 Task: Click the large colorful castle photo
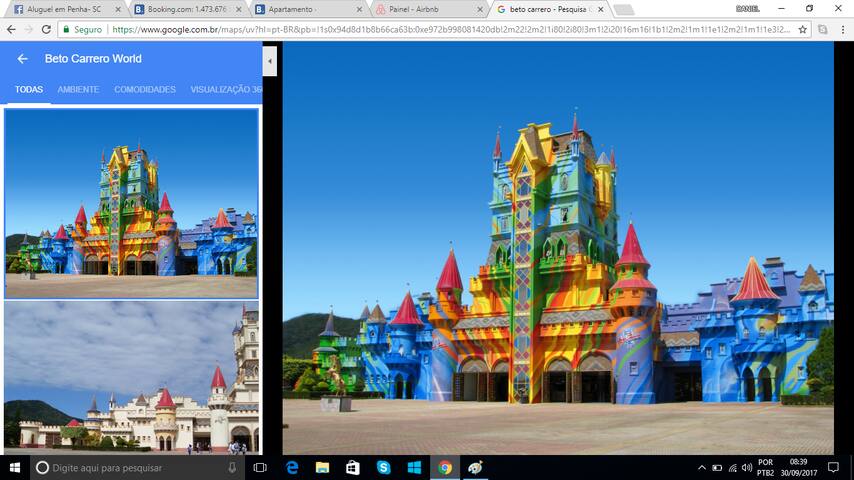pos(558,248)
